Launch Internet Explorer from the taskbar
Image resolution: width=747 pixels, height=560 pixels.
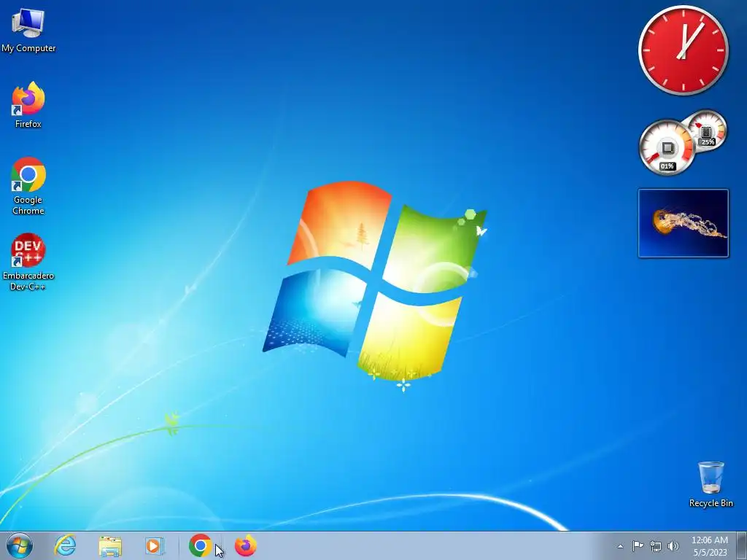coord(65,545)
